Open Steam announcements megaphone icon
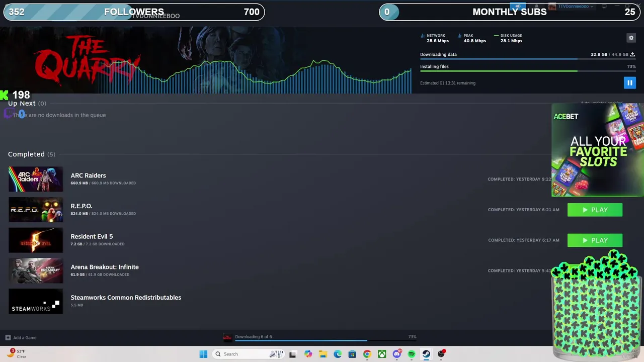The image size is (644, 362). 517,7
